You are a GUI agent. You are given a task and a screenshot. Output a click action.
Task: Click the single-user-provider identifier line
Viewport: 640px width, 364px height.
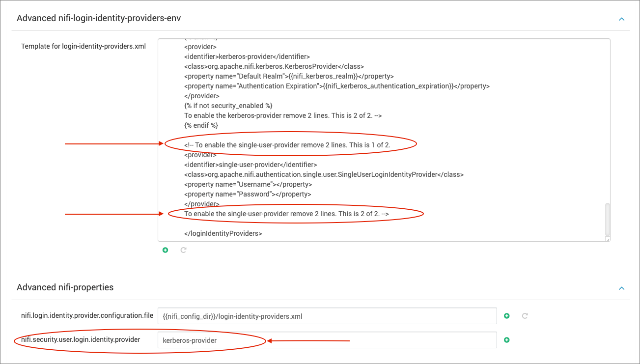(x=250, y=165)
